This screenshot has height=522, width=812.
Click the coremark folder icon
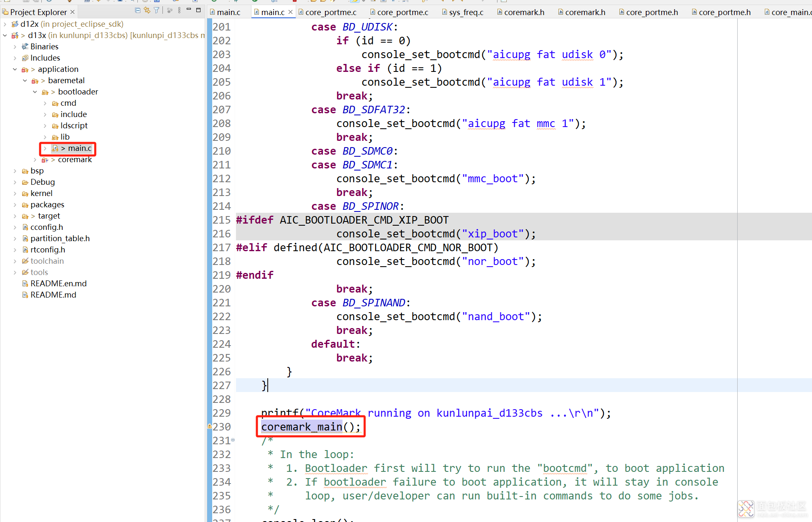pos(45,160)
